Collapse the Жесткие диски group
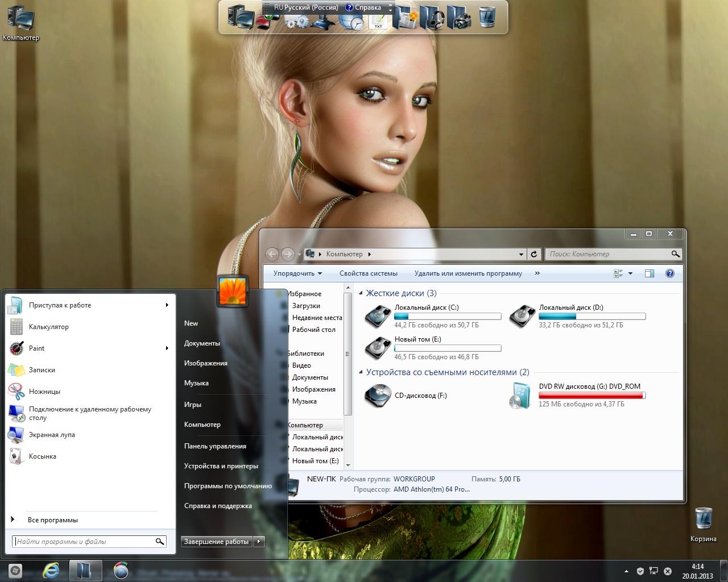728x582 pixels. (x=361, y=293)
